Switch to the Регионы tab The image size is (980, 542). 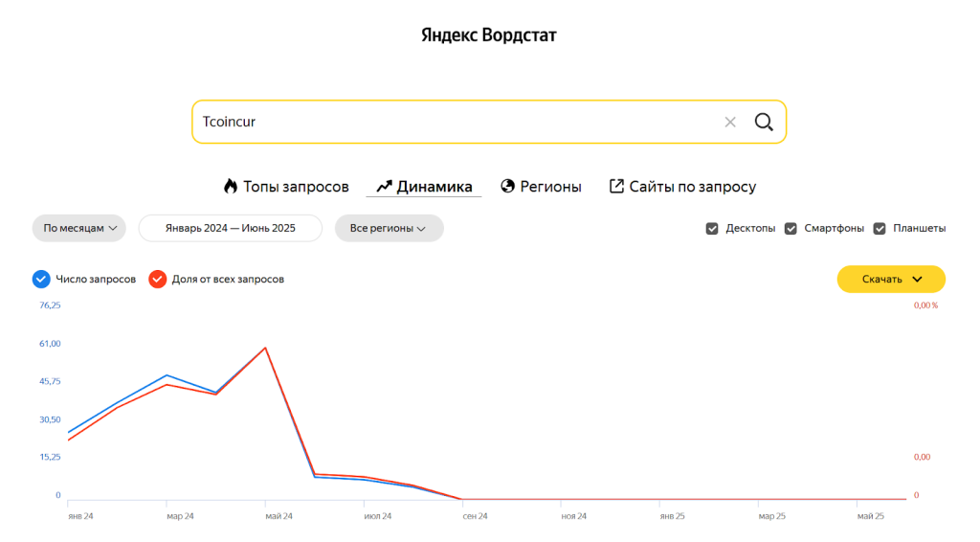tap(550, 187)
